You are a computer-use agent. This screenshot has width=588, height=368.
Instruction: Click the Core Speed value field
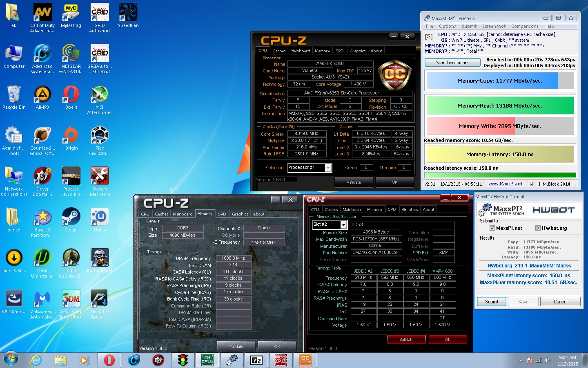(x=307, y=134)
